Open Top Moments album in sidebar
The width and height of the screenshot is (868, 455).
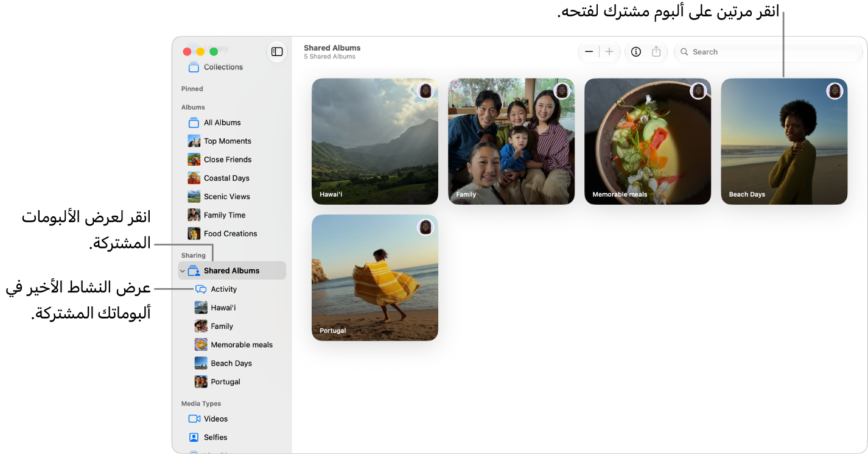tap(232, 141)
